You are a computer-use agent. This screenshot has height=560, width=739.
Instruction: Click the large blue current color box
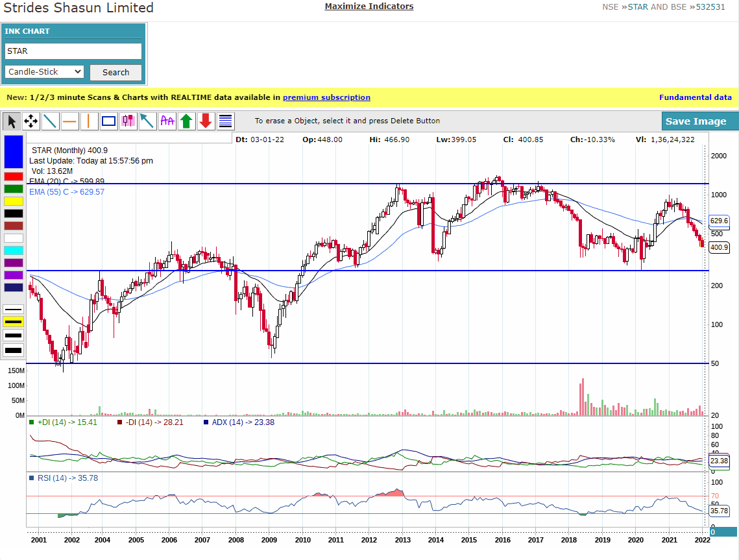click(14, 152)
